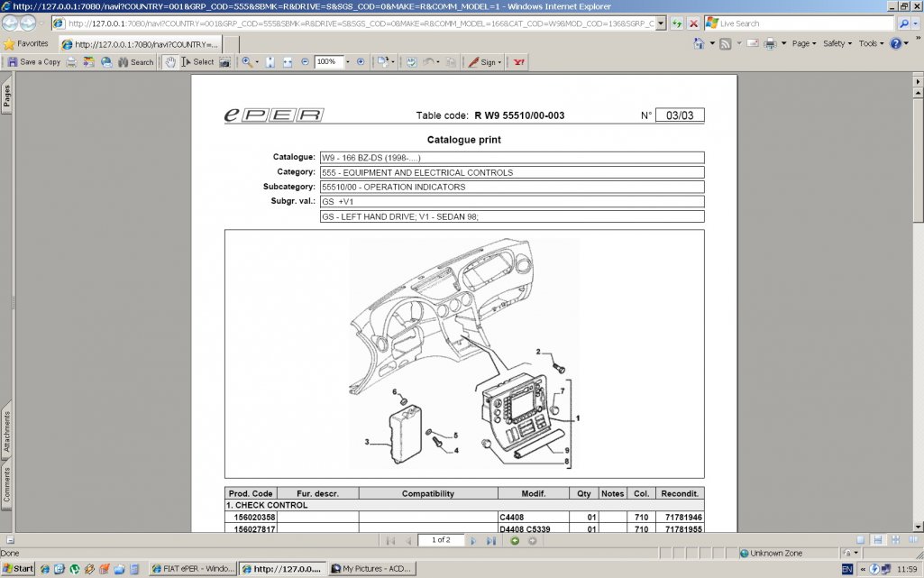924x578 pixels.
Task: Open the Safety menu
Action: pos(837,43)
